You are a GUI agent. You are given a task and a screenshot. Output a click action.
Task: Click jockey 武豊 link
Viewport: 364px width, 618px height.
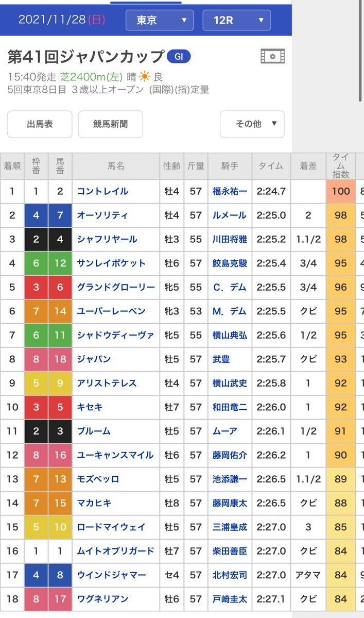[x=221, y=359]
